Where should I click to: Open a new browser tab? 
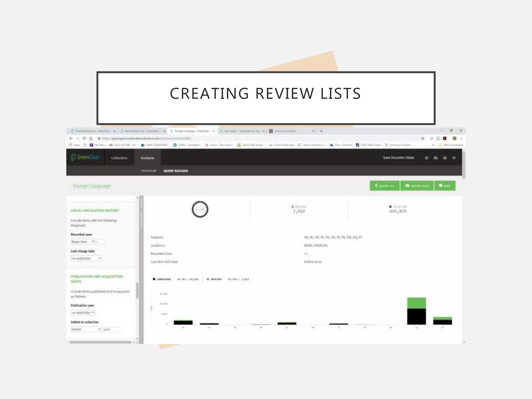point(321,131)
